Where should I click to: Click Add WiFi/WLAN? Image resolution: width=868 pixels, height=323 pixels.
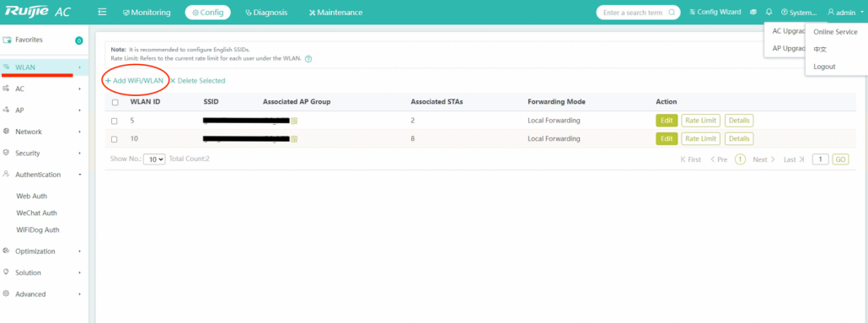(135, 81)
